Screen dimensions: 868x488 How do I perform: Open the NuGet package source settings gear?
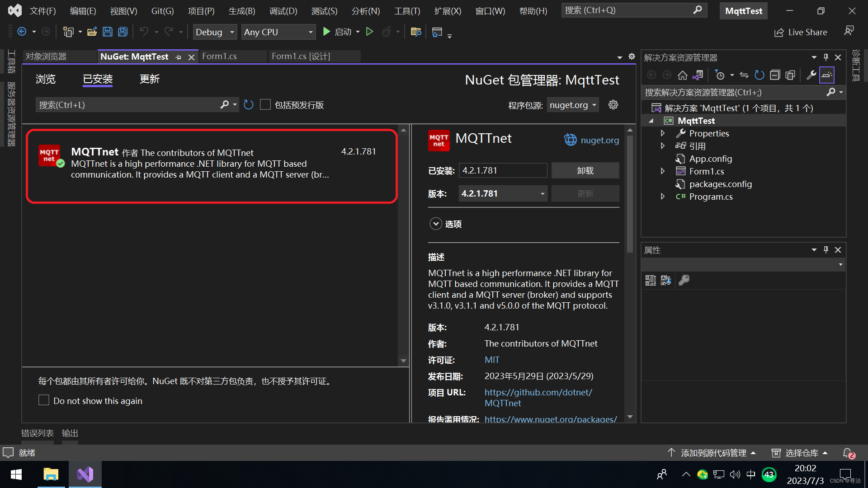tap(613, 104)
